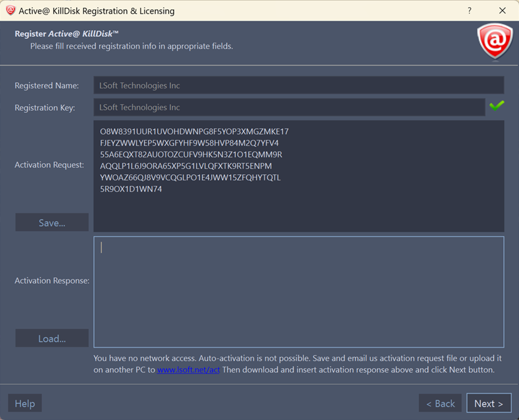Focus the Registered Name input field
519x420 pixels.
[298, 85]
